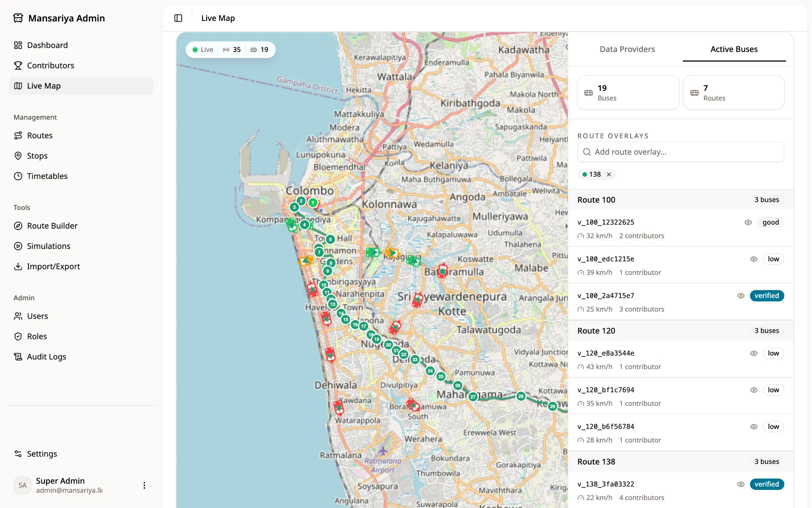Image resolution: width=812 pixels, height=508 pixels.
Task: Click the admin@mansariya.lk email text
Action: (69, 490)
